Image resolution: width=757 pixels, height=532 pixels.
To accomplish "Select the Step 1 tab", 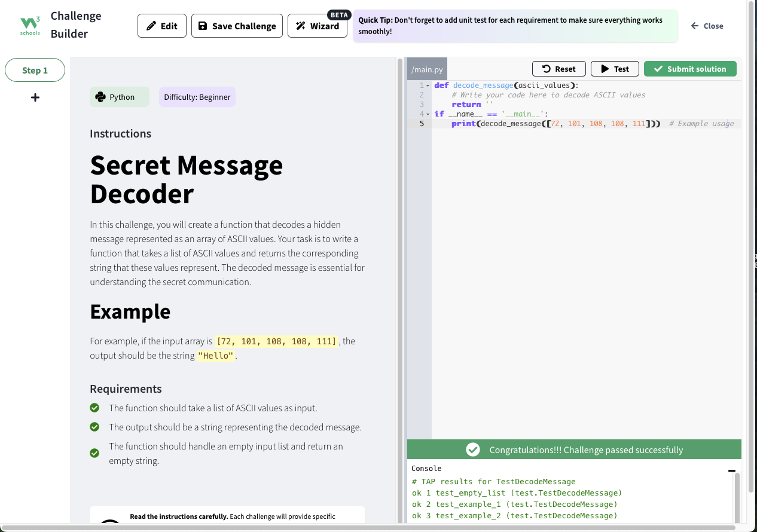I will 35,70.
